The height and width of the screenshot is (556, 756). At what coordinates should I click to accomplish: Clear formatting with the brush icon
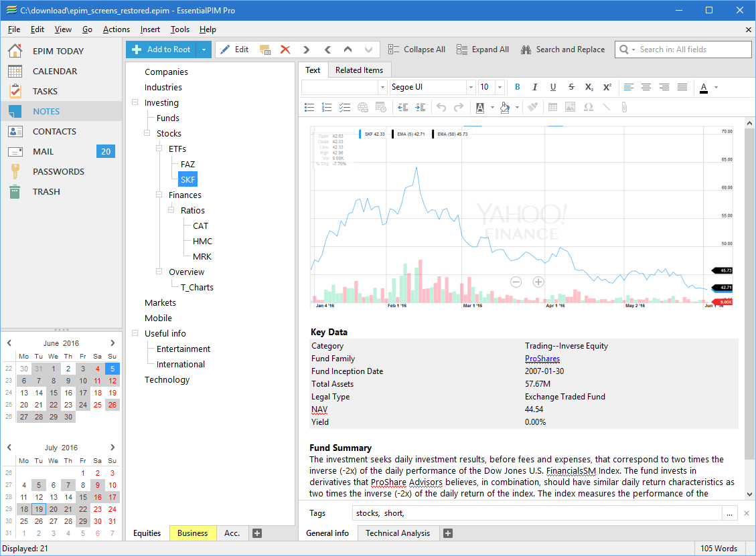click(x=532, y=108)
